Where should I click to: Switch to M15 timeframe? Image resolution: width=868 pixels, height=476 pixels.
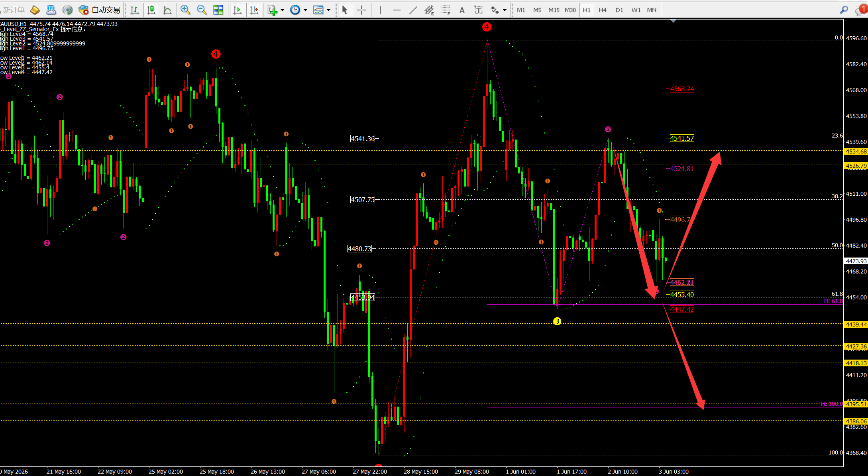tap(554, 10)
